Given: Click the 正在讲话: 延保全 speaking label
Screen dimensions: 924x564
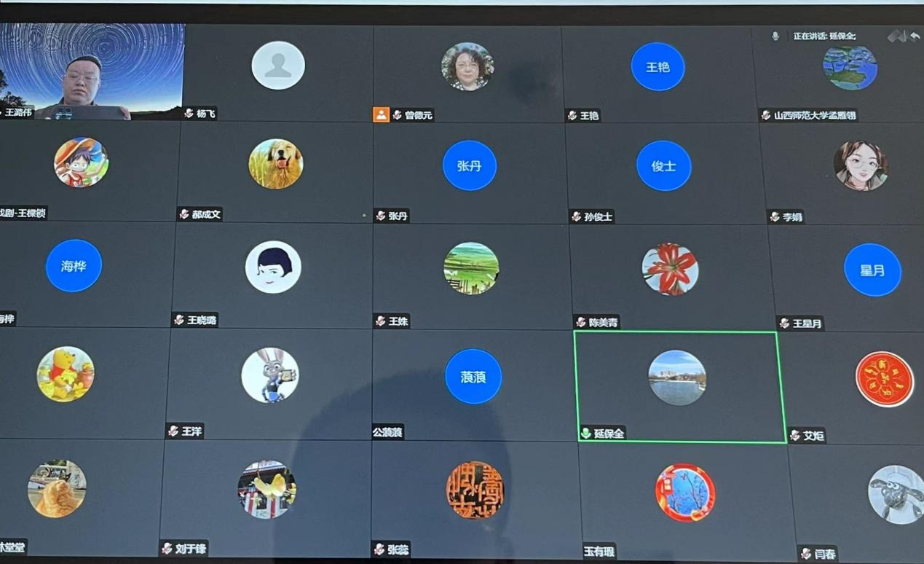Looking at the screenshot, I should [824, 36].
